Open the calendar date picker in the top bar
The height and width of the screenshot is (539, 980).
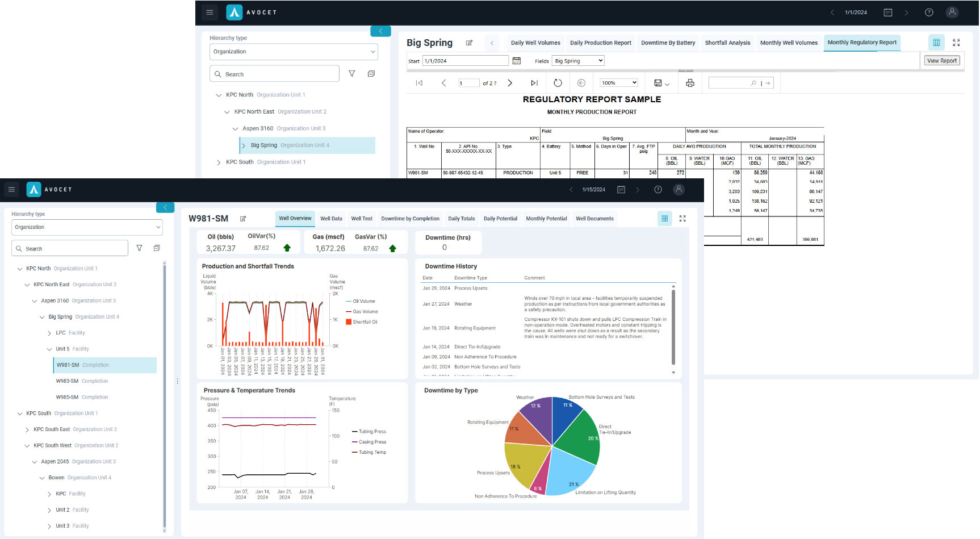click(x=887, y=12)
